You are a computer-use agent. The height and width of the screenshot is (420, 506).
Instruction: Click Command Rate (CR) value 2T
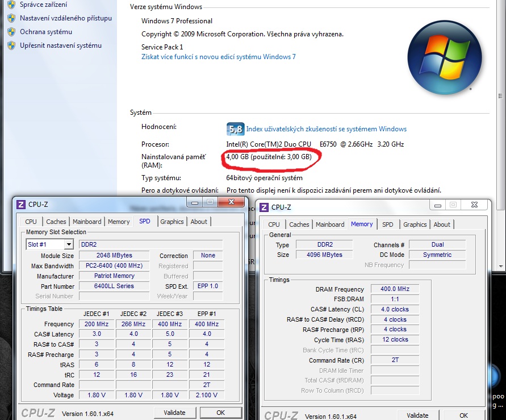click(x=395, y=360)
